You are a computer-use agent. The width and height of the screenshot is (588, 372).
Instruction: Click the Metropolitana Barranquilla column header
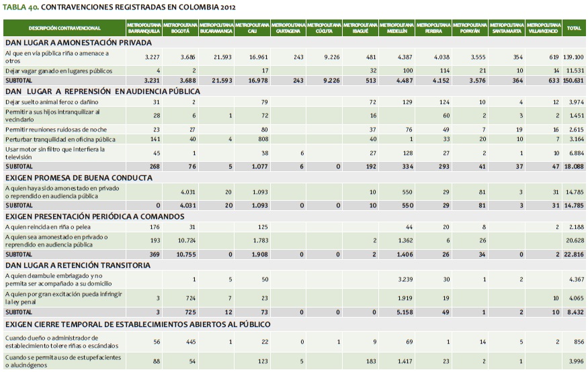tap(143, 28)
